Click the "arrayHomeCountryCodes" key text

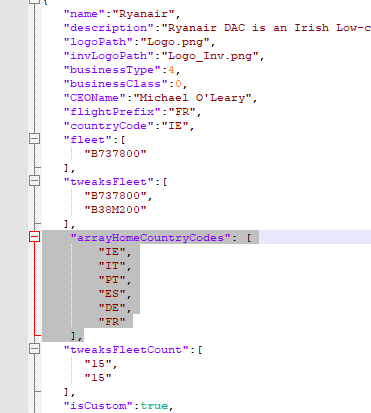click(151, 238)
